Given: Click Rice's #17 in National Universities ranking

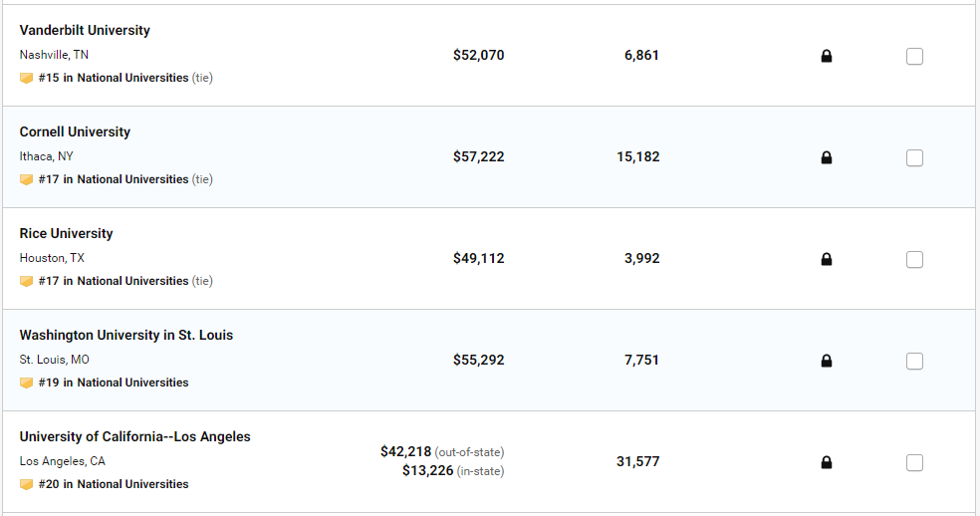Looking at the screenshot, I should click(113, 281).
